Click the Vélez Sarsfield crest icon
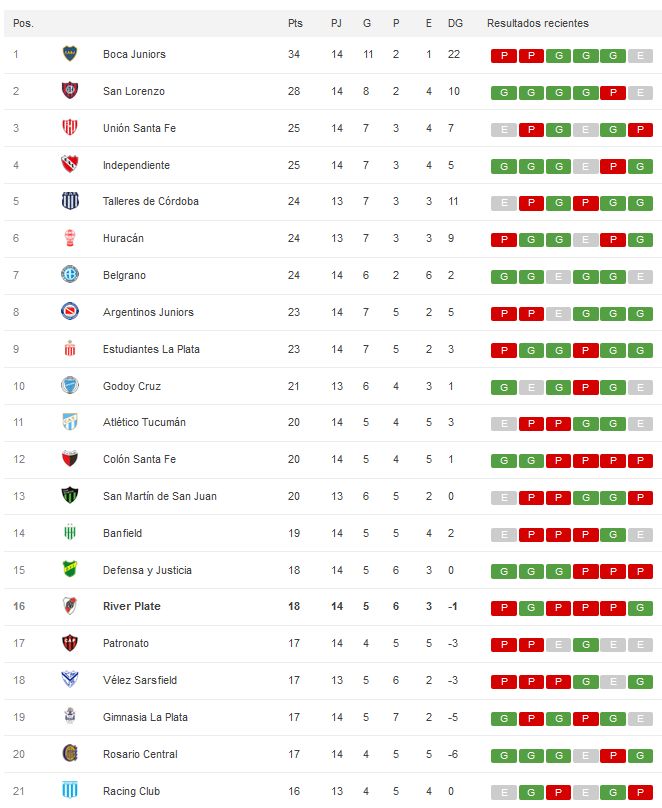Image resolution: width=662 pixels, height=808 pixels. point(70,680)
